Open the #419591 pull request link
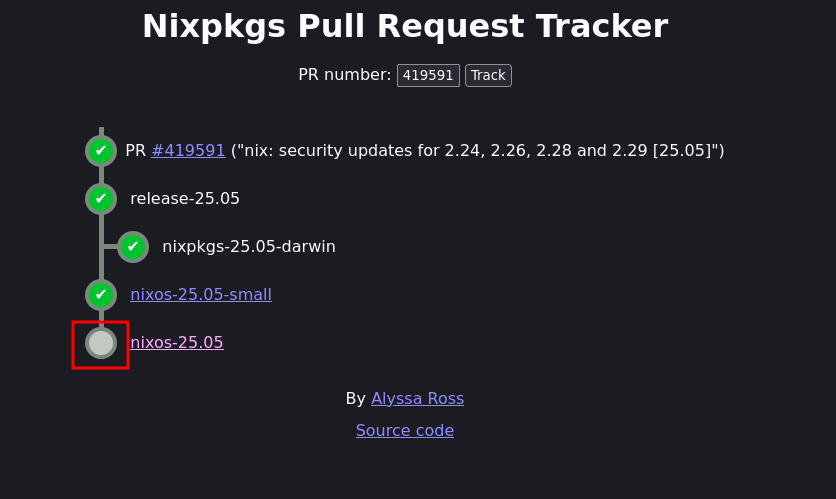Viewport: 836px width, 499px height. pyautogui.click(x=188, y=150)
